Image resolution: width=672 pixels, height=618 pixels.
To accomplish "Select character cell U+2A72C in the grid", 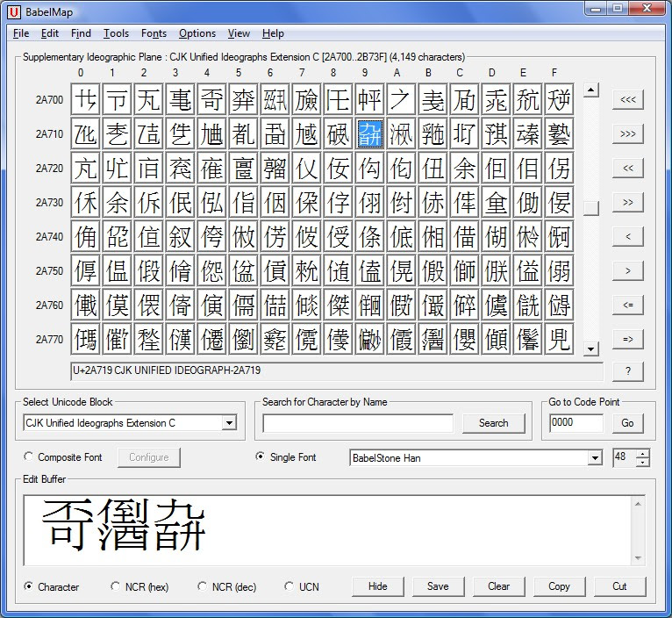I will pos(465,169).
